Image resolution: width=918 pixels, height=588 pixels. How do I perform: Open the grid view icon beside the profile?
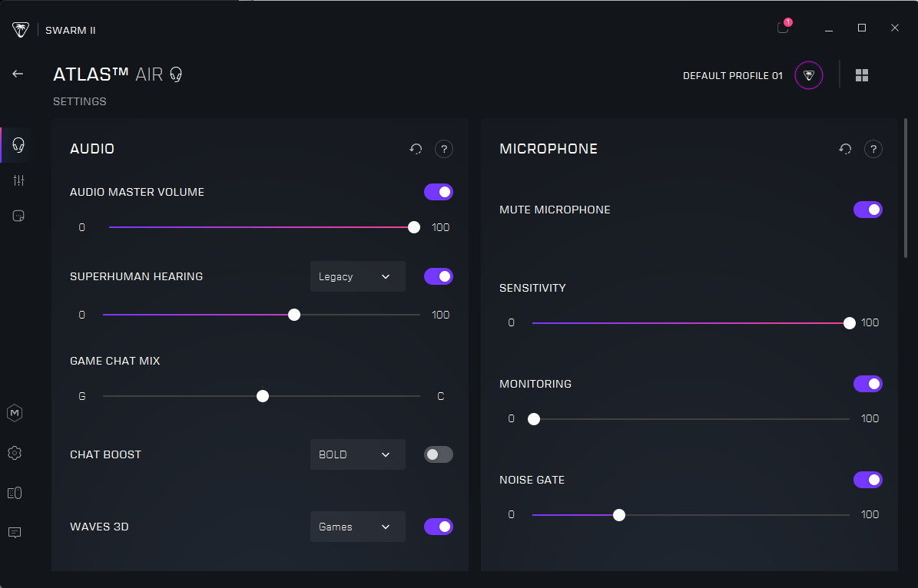click(x=862, y=75)
